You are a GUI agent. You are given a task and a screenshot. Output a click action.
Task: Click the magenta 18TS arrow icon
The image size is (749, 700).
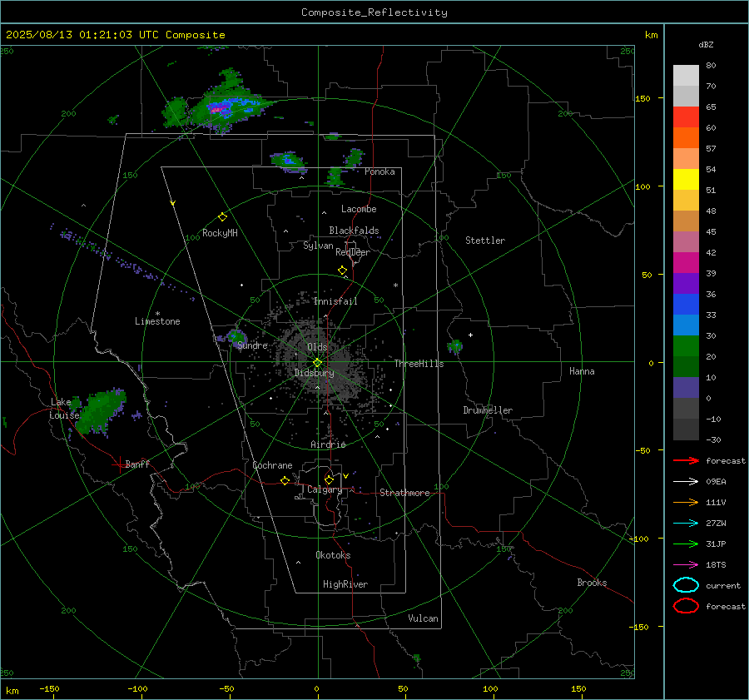click(686, 564)
